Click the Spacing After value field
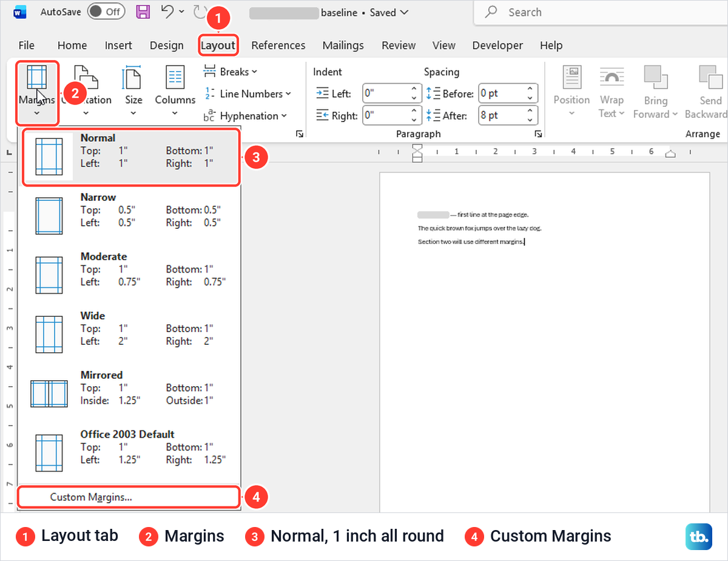The height and width of the screenshot is (561, 728). pos(502,115)
